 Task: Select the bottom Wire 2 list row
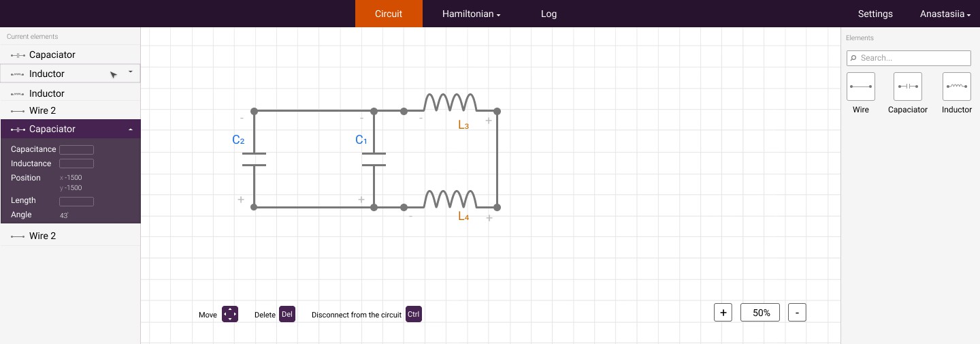coord(70,236)
